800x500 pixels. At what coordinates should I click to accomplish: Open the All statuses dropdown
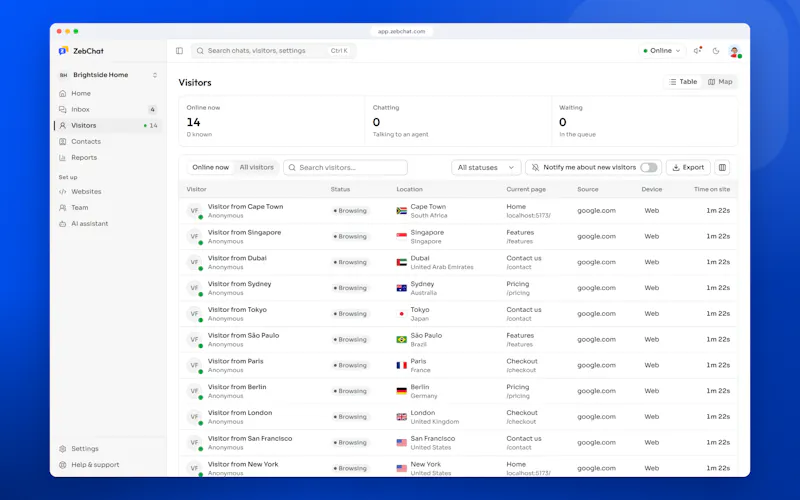tap(486, 167)
